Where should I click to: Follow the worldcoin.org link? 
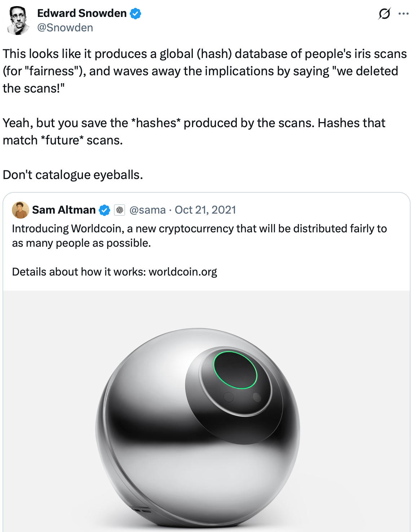pyautogui.click(x=183, y=272)
